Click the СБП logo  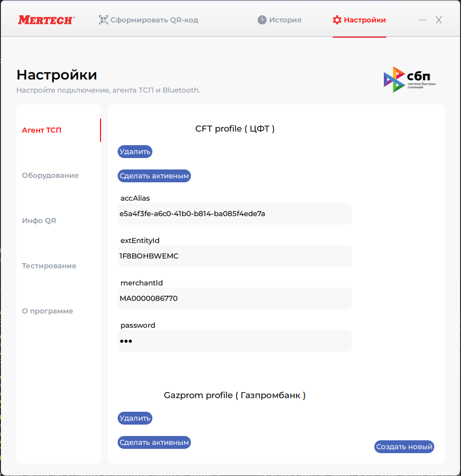(x=410, y=79)
